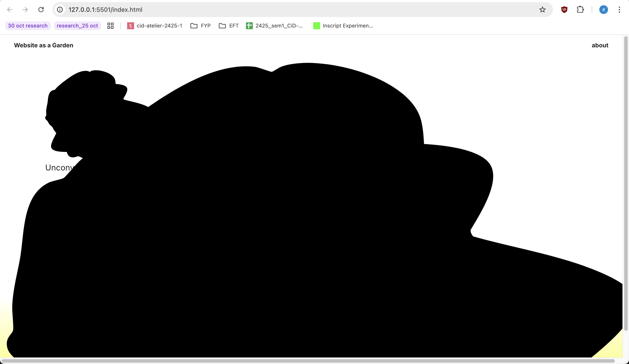Click the browser back arrow

[x=10, y=10]
